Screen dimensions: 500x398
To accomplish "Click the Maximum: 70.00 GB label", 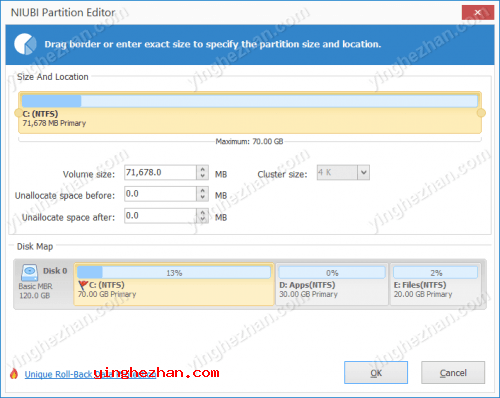I will coord(249,142).
